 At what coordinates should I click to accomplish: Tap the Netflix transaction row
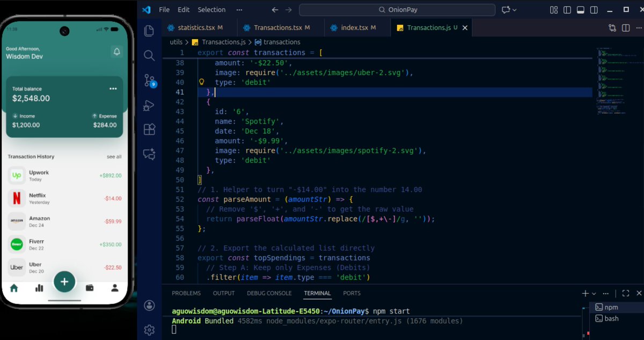[64, 198]
